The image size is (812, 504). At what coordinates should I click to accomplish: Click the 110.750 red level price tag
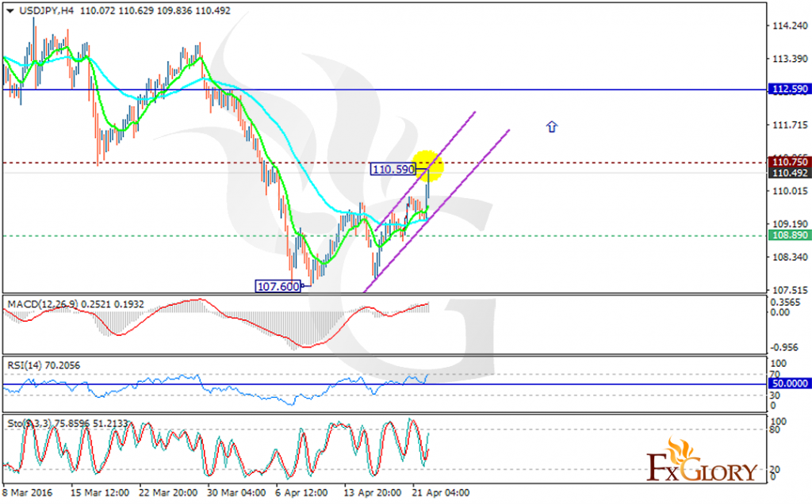pos(789,162)
